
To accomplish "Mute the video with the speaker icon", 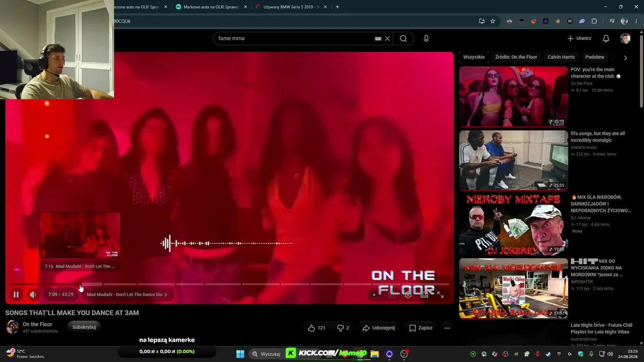I will [x=33, y=295].
